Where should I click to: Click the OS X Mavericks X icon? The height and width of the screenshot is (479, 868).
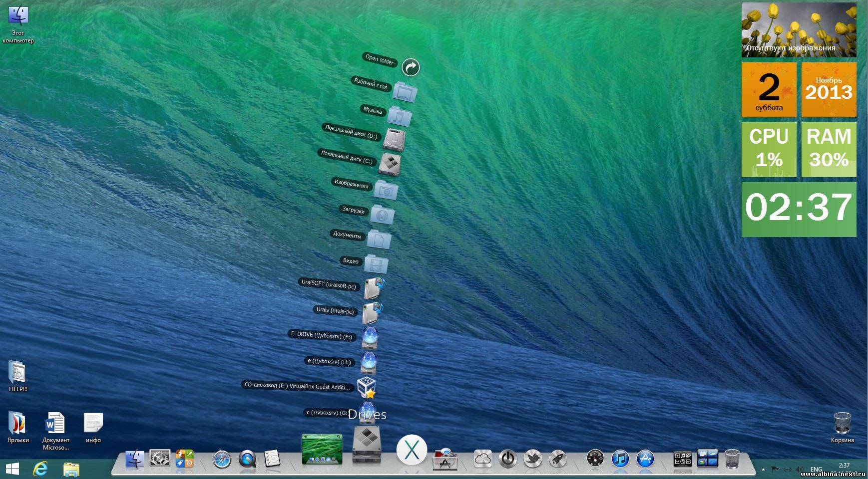[x=412, y=450]
